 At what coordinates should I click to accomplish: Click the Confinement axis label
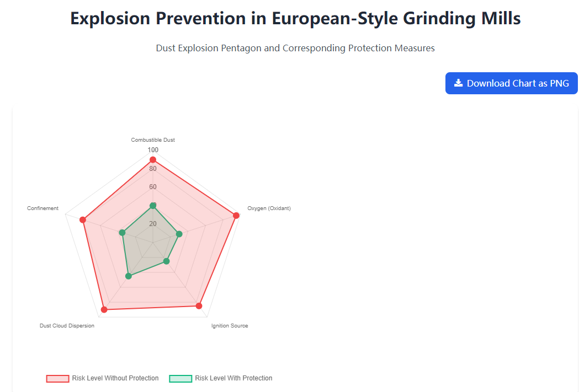[43, 208]
